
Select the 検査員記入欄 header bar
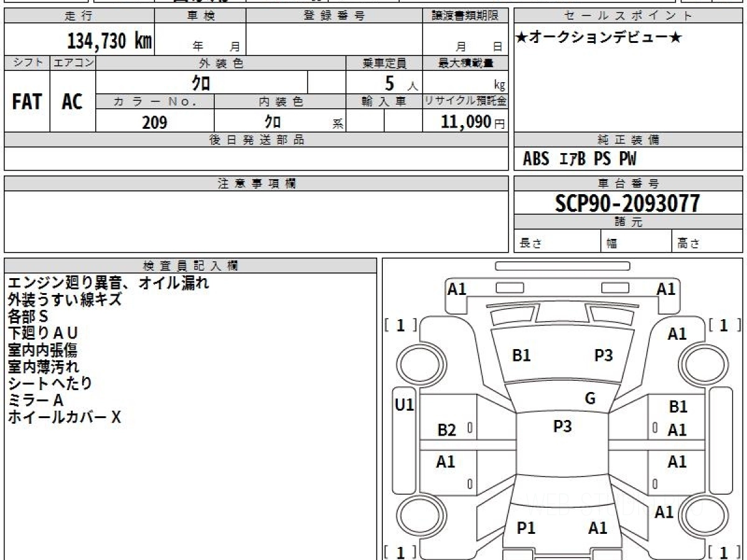coord(190,266)
